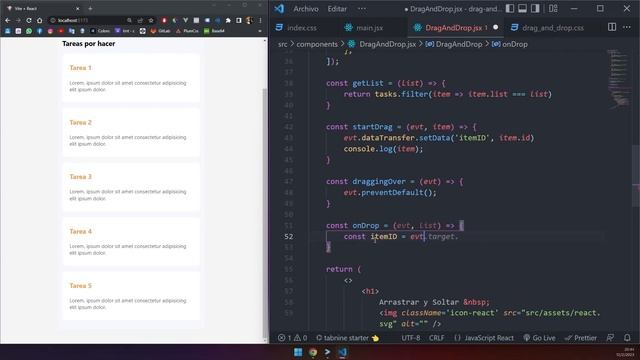
Task: Click the Tarea 5 task card
Action: pos(131,296)
